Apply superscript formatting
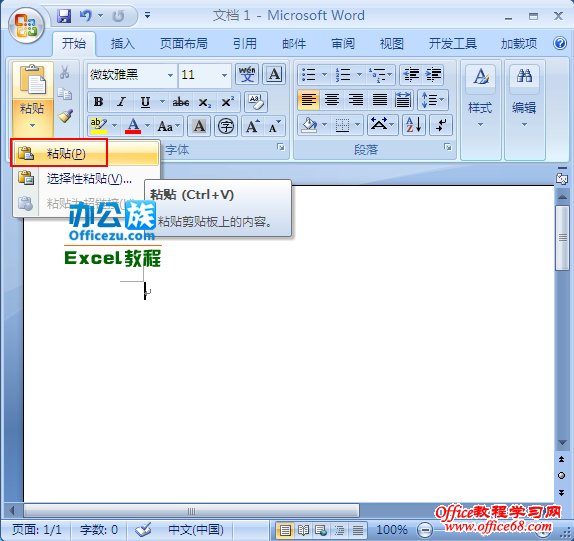The width and height of the screenshot is (574, 541). 228,102
